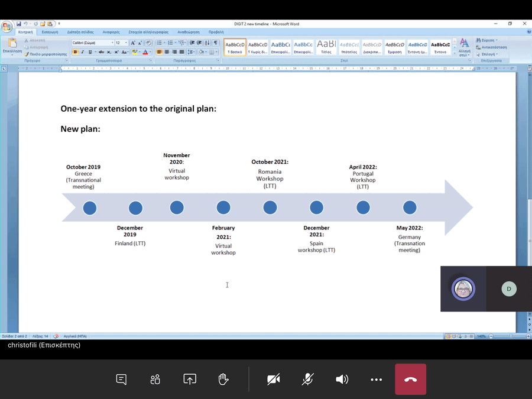This screenshot has width=532, height=399.
Task: Turn on the camera
Action: coord(273,379)
